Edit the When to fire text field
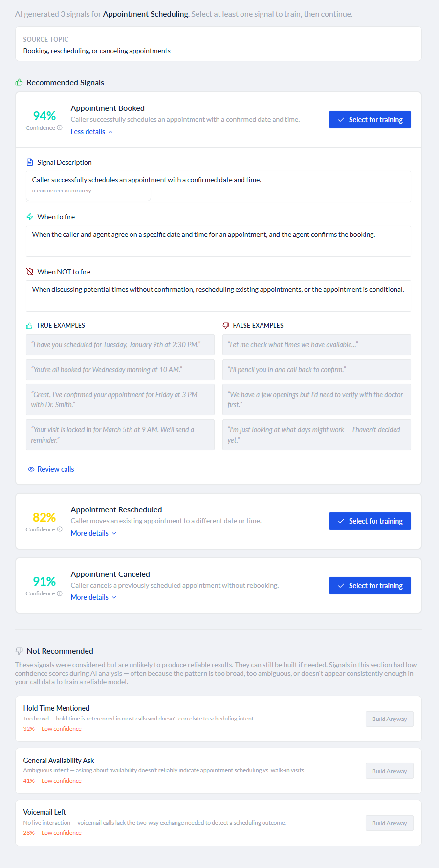The width and height of the screenshot is (439, 868). [x=218, y=241]
